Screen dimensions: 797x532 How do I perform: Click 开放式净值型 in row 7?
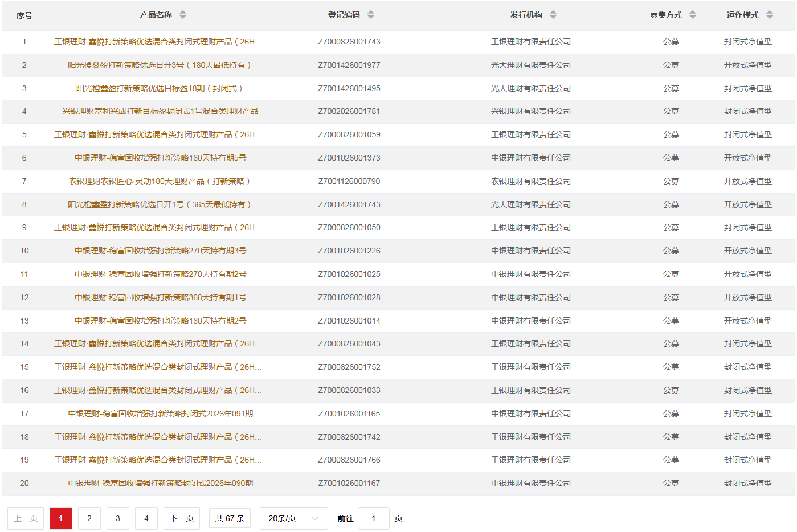click(748, 181)
